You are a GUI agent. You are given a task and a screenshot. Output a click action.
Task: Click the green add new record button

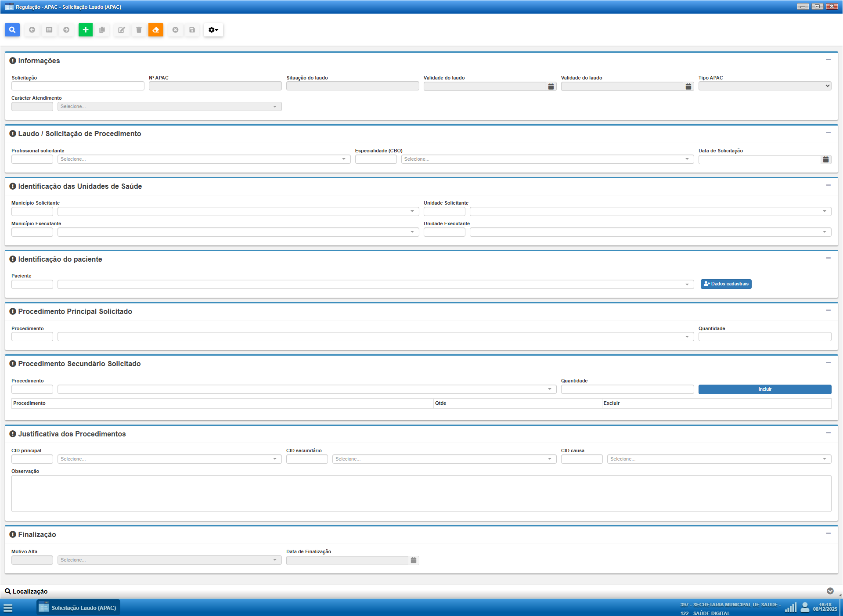tap(86, 30)
